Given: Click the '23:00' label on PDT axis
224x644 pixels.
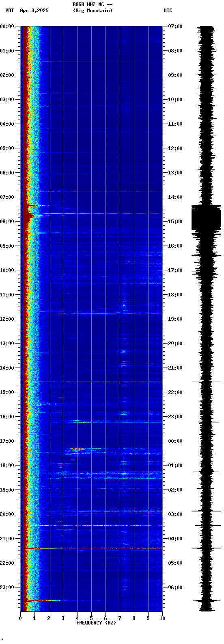Looking at the screenshot, I should pyautogui.click(x=7, y=587).
